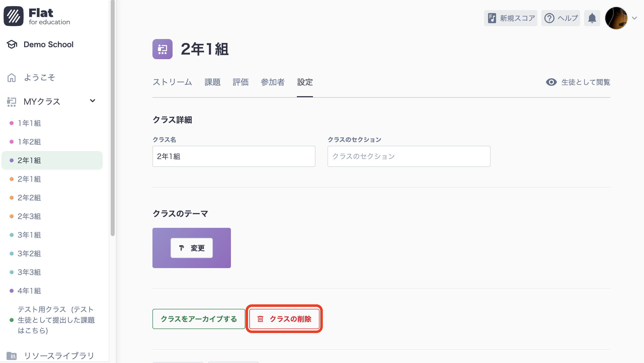
Task: Click the home icon next to ようこそ
Action: [x=11, y=78]
